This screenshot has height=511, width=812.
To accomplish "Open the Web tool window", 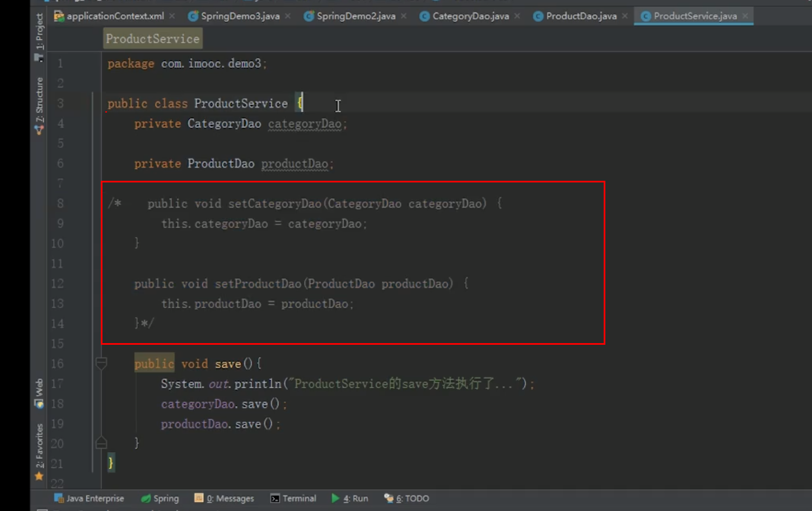I will tap(39, 387).
